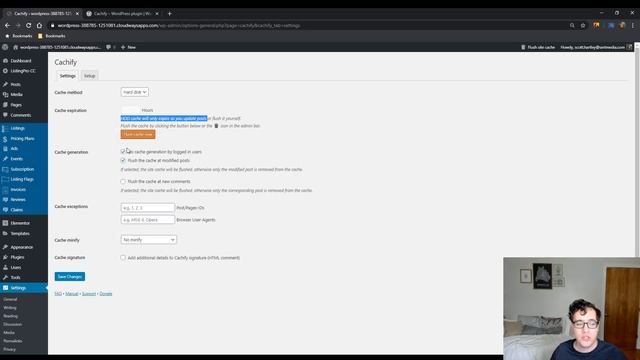Image resolution: width=640 pixels, height=360 pixels.
Task: Open Users in the sidebar
Action: point(16,267)
